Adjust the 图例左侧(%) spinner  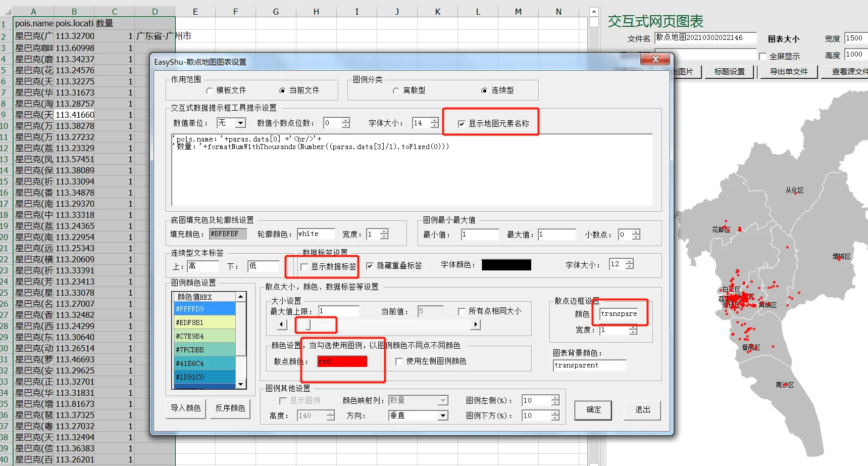coord(555,400)
